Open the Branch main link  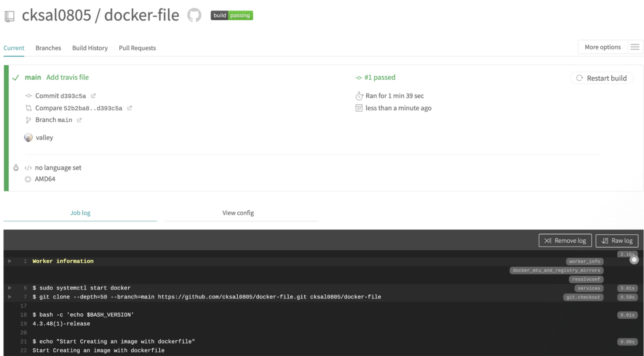[x=54, y=120]
